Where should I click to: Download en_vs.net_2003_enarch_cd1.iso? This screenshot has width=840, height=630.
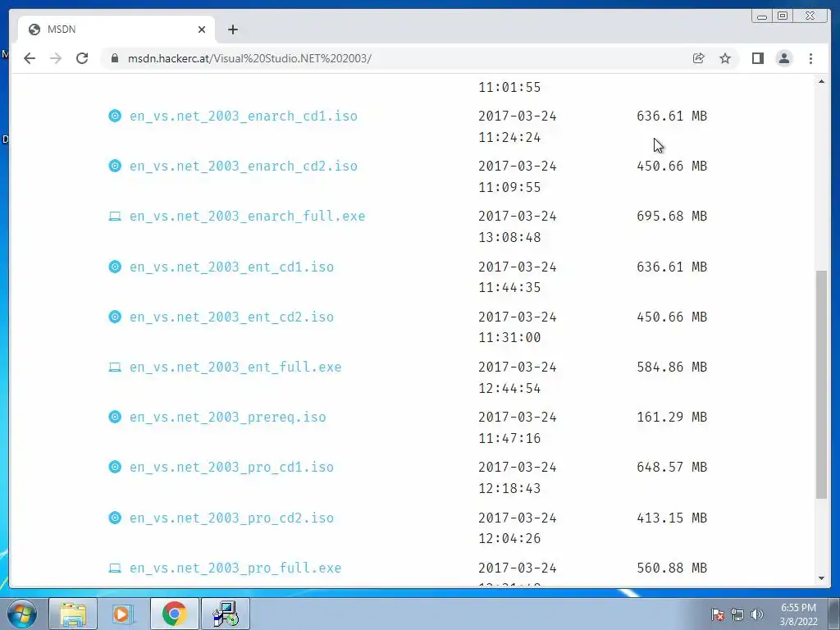click(243, 116)
